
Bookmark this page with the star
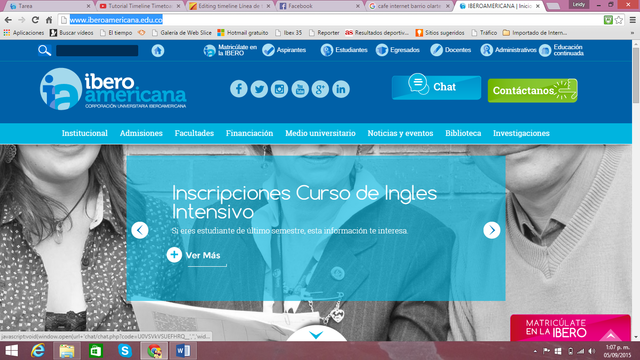(619, 20)
